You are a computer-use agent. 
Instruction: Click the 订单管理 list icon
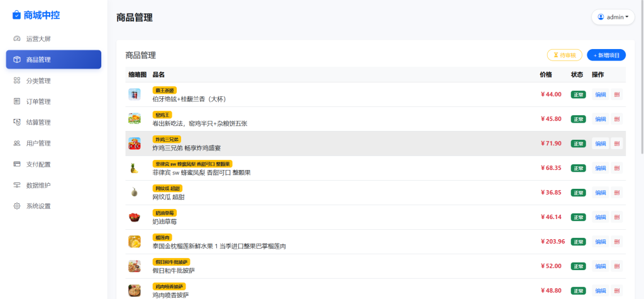[17, 101]
